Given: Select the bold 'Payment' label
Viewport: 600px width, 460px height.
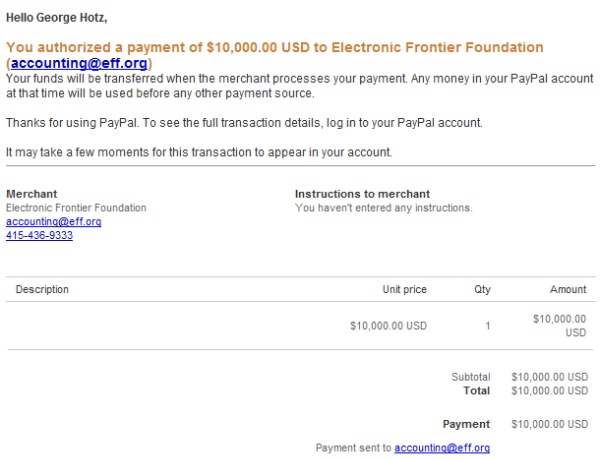Looking at the screenshot, I should tap(466, 424).
